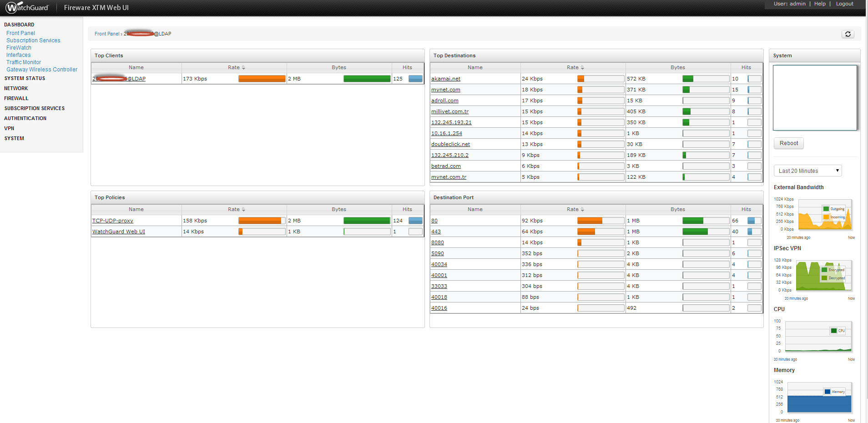Expand FIREWALL section
The image size is (868, 423).
tap(16, 98)
